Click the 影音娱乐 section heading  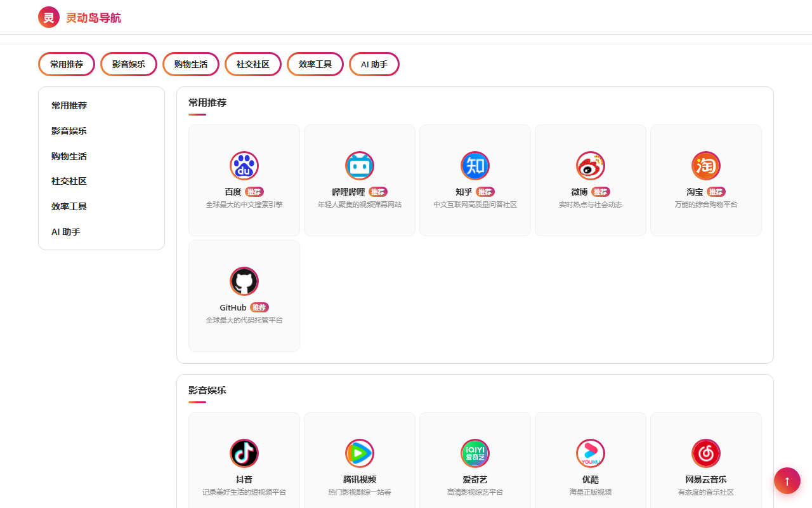click(207, 390)
